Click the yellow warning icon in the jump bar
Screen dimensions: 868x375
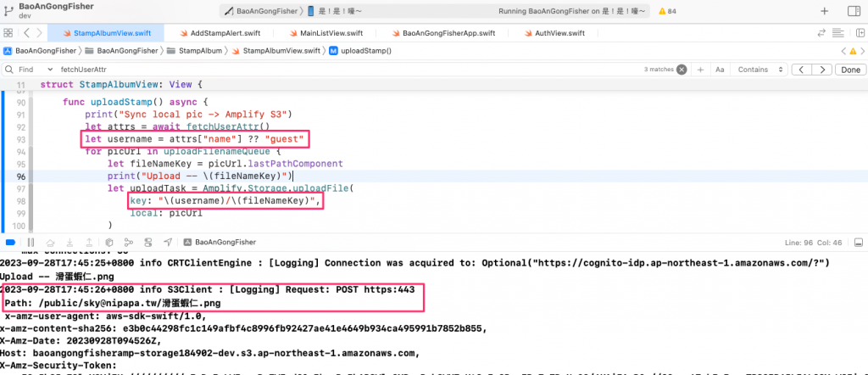click(853, 51)
